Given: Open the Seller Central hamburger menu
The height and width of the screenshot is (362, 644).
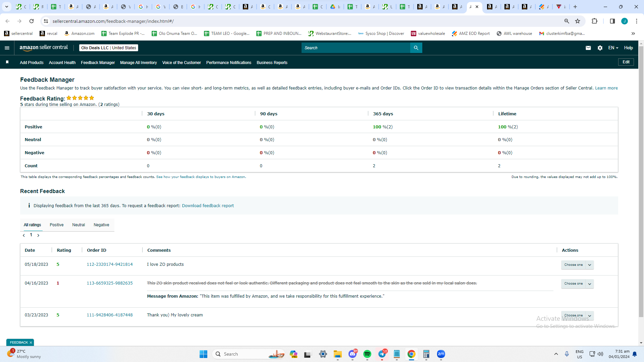Looking at the screenshot, I should 7,48.
